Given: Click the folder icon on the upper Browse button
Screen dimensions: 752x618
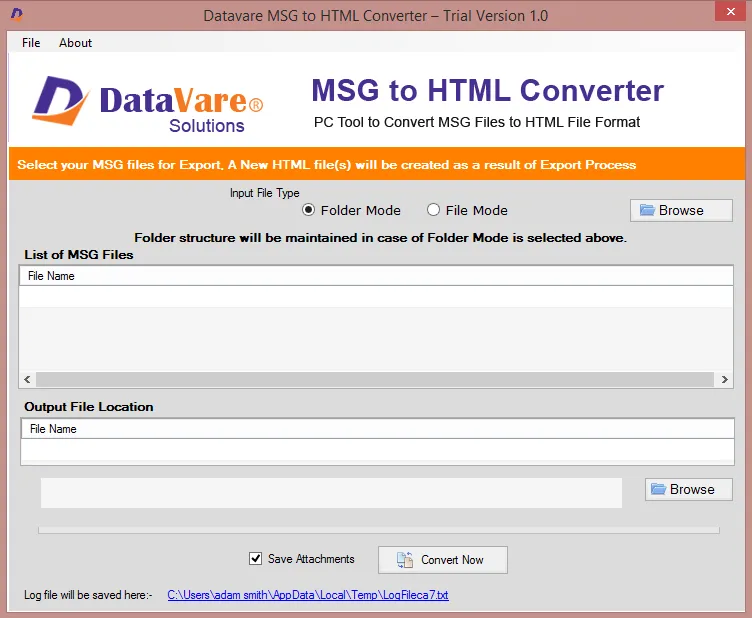Looking at the screenshot, I should (647, 210).
